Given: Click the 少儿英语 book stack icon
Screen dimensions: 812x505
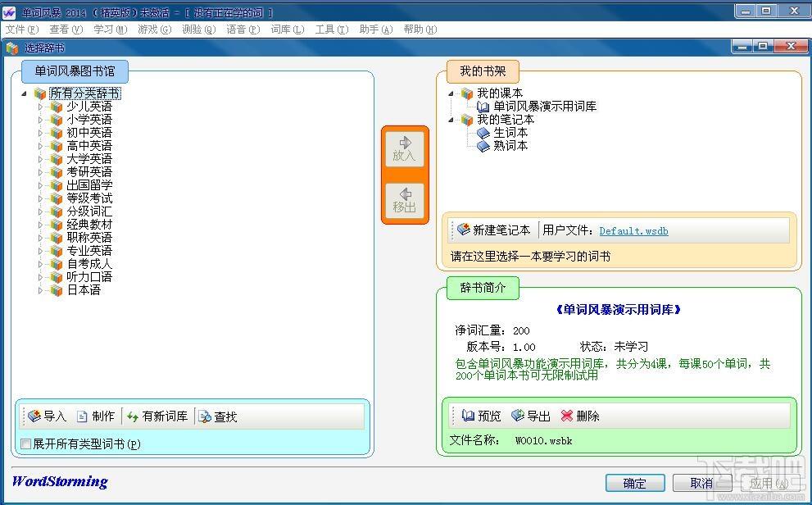Looking at the screenshot, I should [57, 107].
